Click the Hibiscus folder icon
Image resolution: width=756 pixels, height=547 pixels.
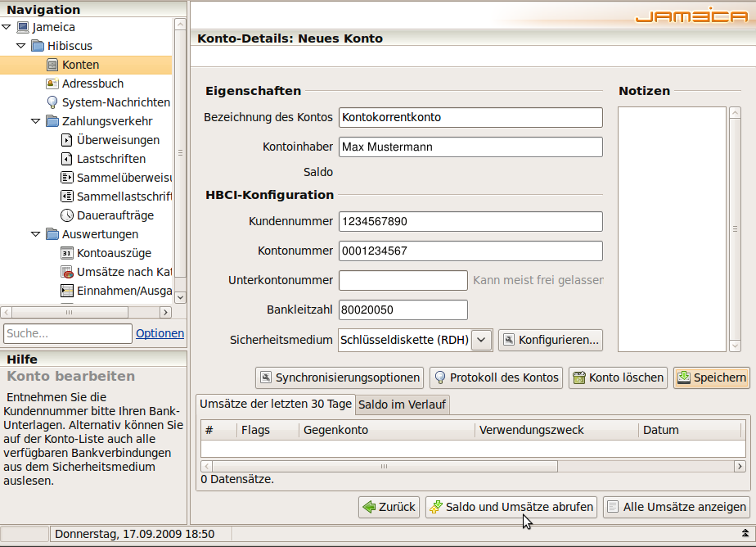click(38, 46)
